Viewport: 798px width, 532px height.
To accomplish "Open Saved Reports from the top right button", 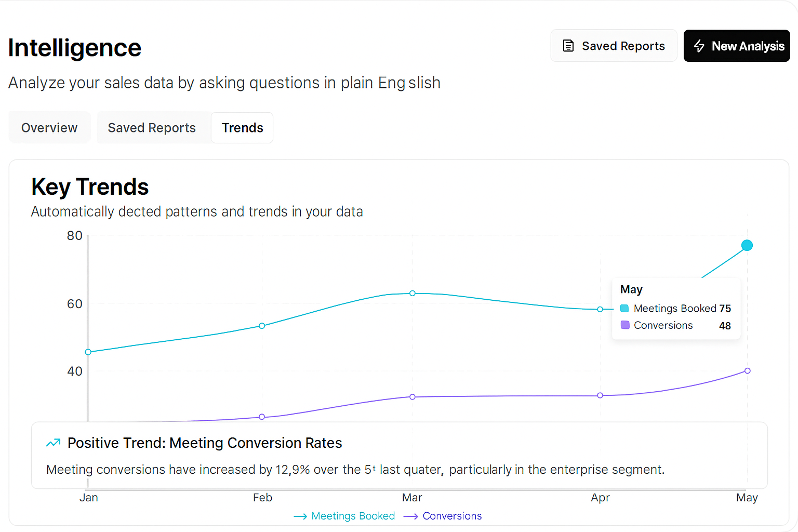I will (x=614, y=46).
